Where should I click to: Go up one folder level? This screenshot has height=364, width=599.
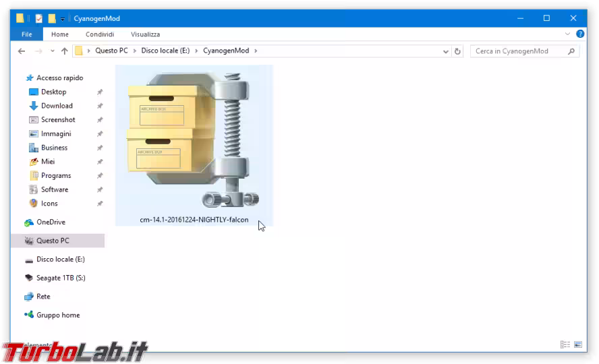click(x=65, y=51)
